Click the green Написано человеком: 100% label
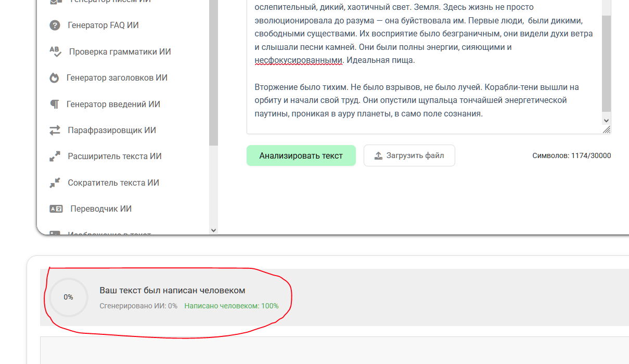 (x=231, y=306)
